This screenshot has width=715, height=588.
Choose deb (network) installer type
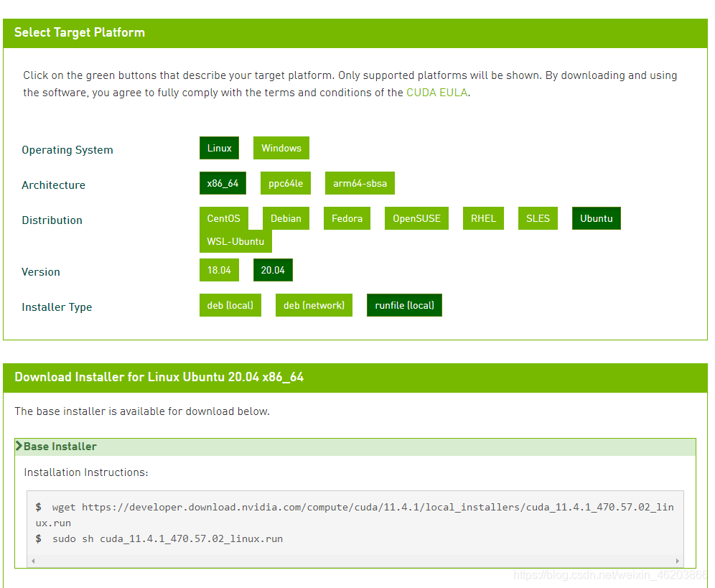point(314,304)
